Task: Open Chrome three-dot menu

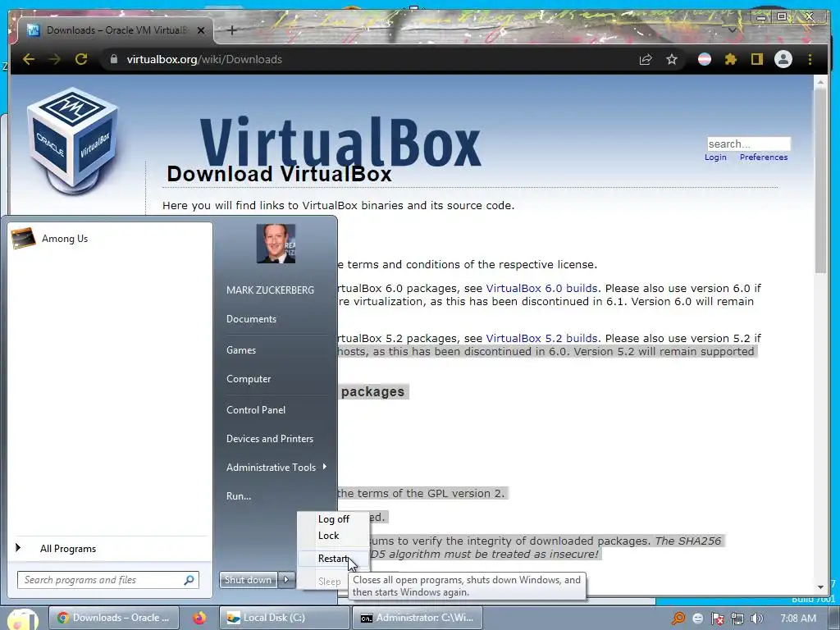Action: pyautogui.click(x=810, y=59)
